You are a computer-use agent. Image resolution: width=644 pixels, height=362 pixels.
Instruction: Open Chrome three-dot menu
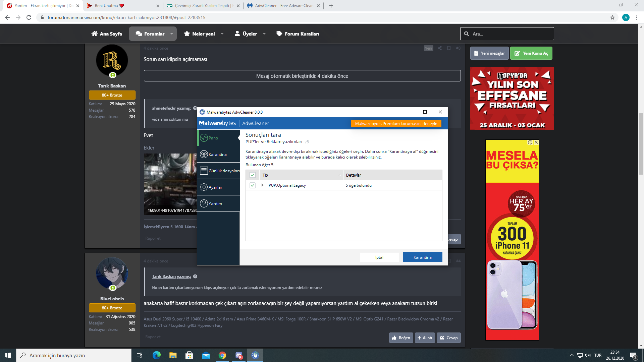click(637, 17)
